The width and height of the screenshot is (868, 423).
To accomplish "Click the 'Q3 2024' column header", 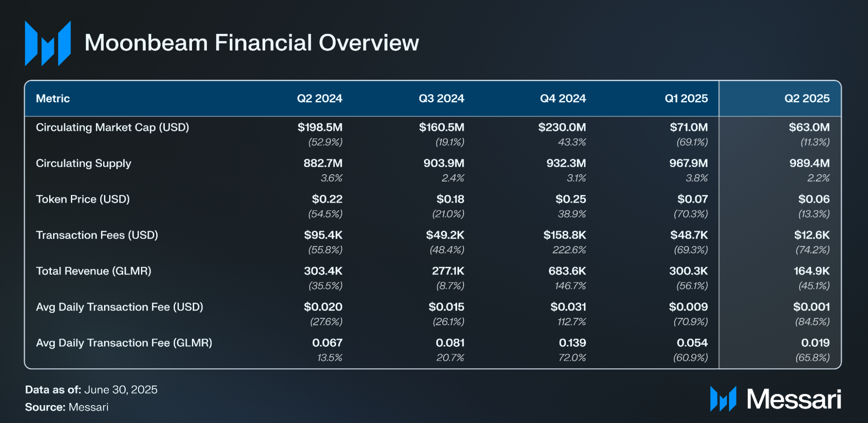I will pos(441,98).
